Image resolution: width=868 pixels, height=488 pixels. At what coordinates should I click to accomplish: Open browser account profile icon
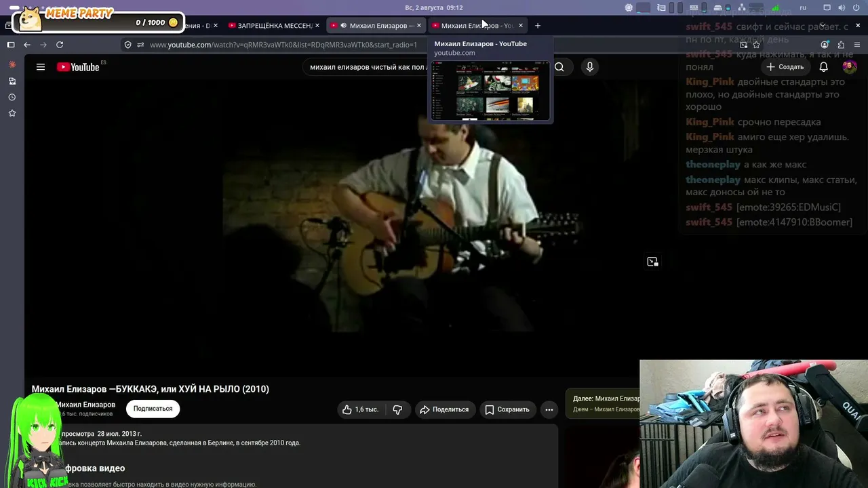coord(825,45)
